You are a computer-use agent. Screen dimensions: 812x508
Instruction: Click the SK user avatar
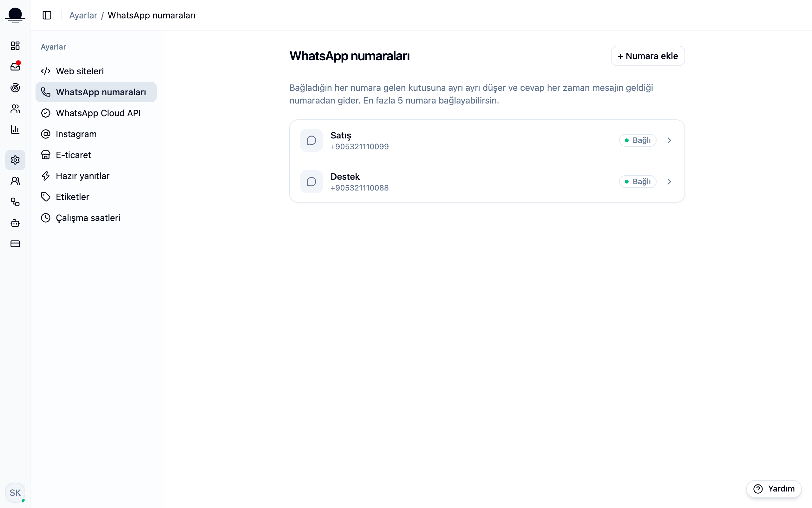pyautogui.click(x=15, y=492)
